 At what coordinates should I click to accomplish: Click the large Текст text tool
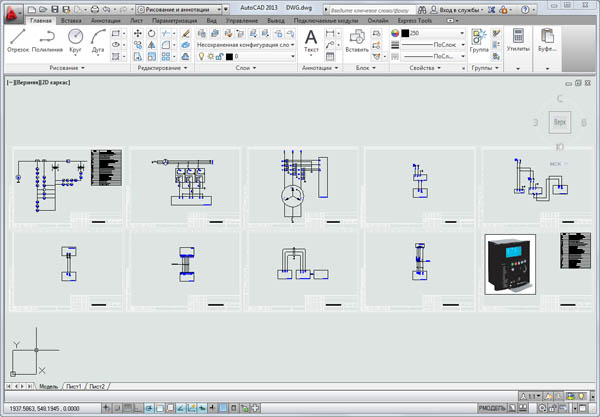tap(311, 41)
